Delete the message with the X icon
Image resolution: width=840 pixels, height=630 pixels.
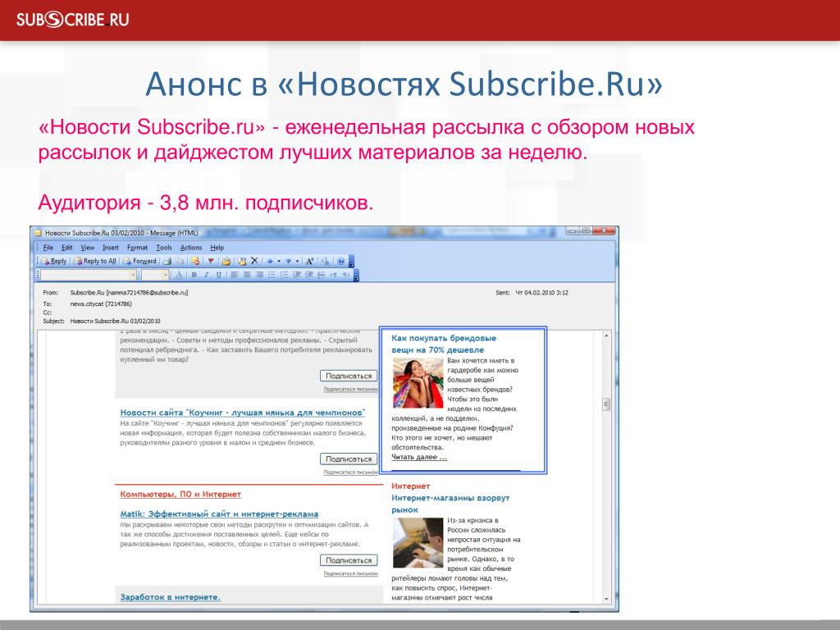pyautogui.click(x=254, y=261)
